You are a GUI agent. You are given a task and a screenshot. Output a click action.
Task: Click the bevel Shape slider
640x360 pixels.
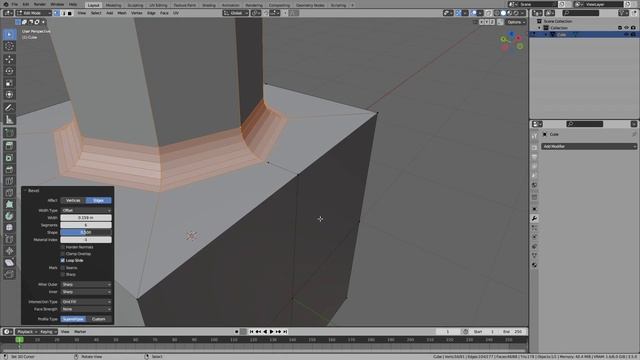pos(86,232)
